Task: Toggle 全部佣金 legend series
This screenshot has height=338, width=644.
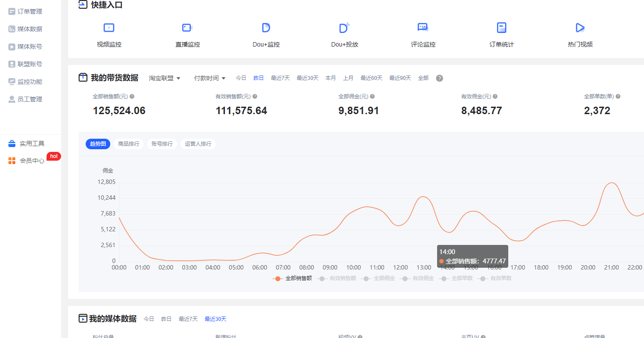Action: 378,278
